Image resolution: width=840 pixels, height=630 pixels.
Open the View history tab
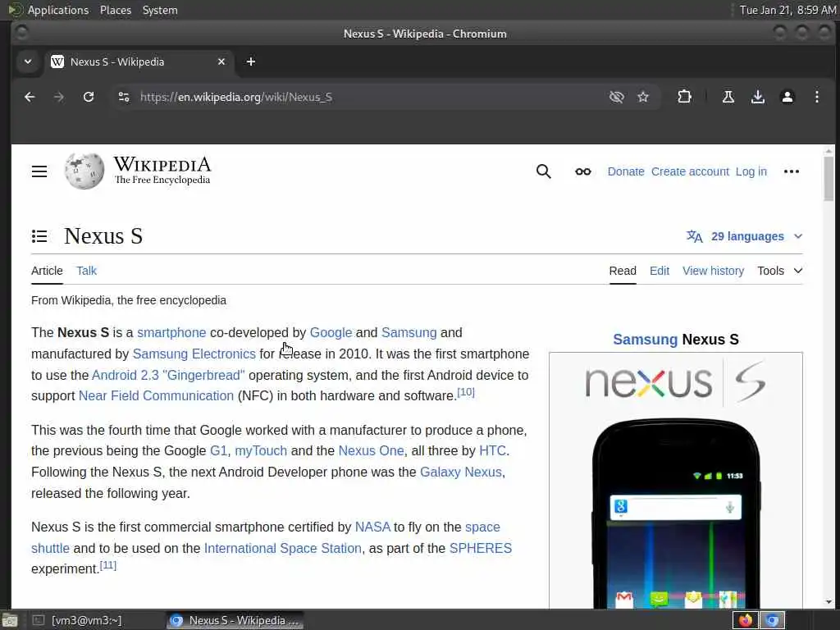[x=713, y=271]
